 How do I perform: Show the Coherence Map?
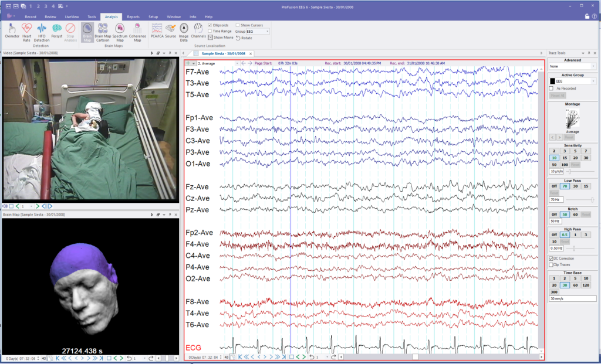[137, 32]
